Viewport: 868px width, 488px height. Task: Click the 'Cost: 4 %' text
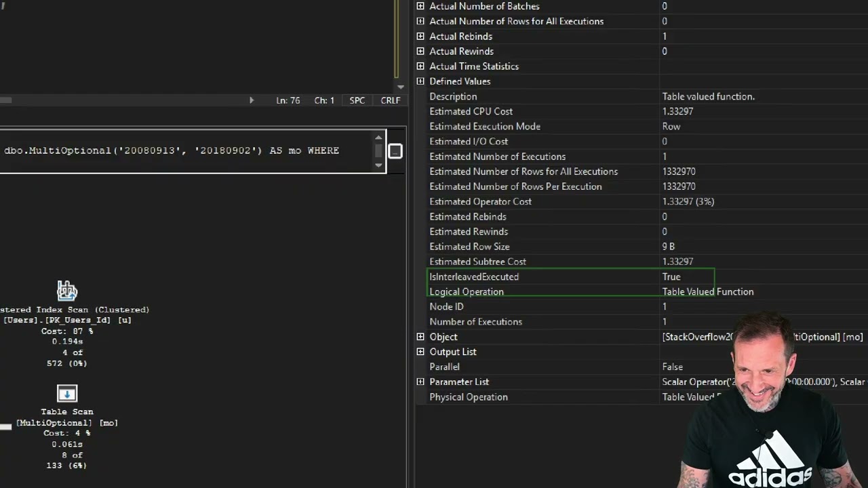66,433
